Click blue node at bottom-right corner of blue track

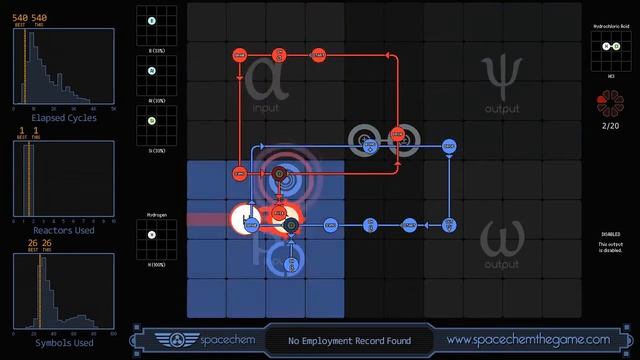(x=449, y=225)
